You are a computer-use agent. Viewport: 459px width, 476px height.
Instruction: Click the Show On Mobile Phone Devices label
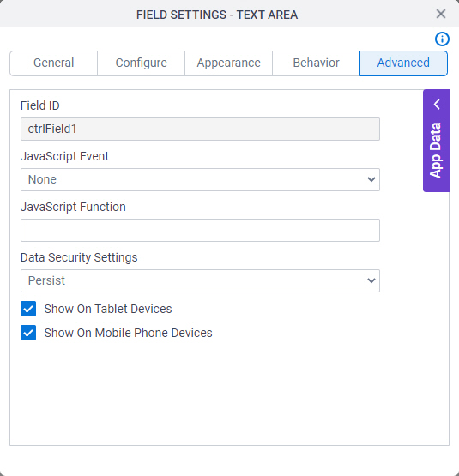click(128, 333)
